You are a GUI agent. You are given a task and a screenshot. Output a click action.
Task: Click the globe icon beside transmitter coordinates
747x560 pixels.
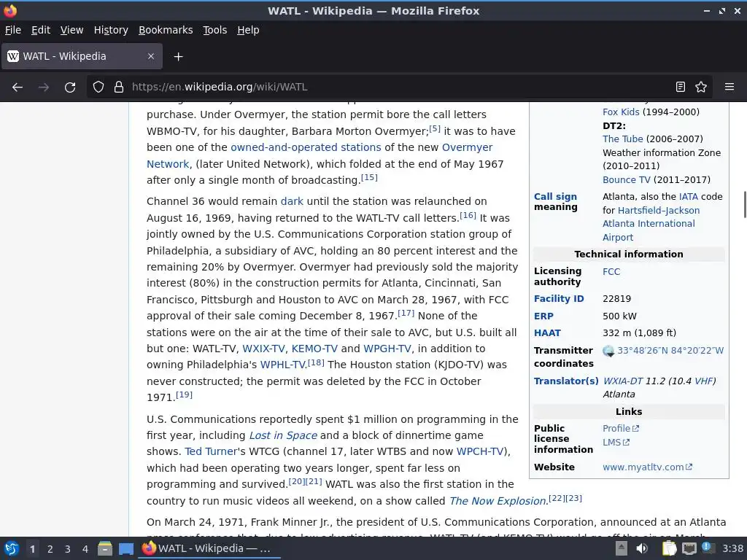(x=608, y=351)
